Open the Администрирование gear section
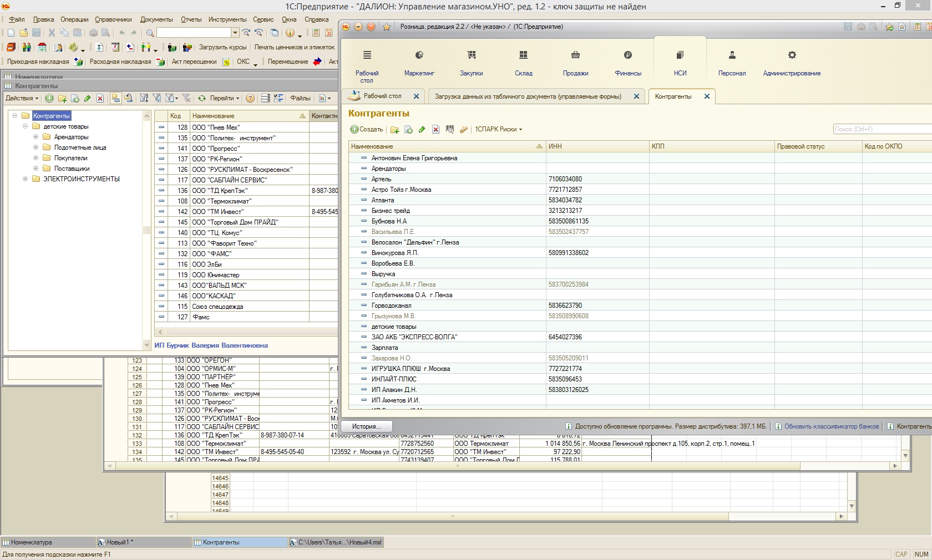This screenshot has height=560, width=932. (792, 64)
